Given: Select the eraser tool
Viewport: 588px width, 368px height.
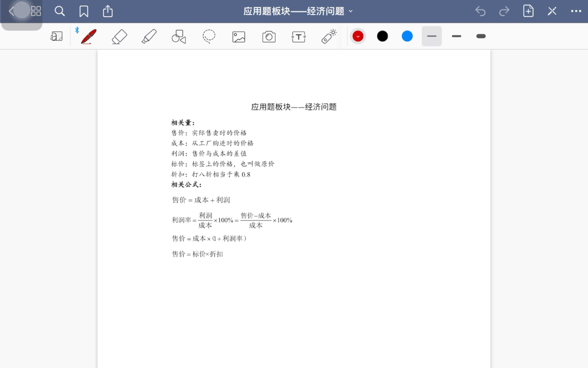Looking at the screenshot, I should [x=119, y=36].
